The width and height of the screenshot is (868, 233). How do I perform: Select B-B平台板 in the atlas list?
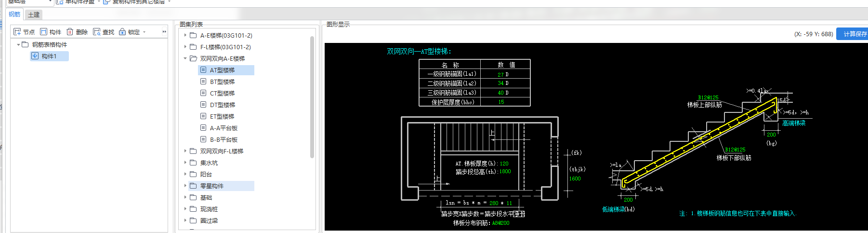coord(224,139)
